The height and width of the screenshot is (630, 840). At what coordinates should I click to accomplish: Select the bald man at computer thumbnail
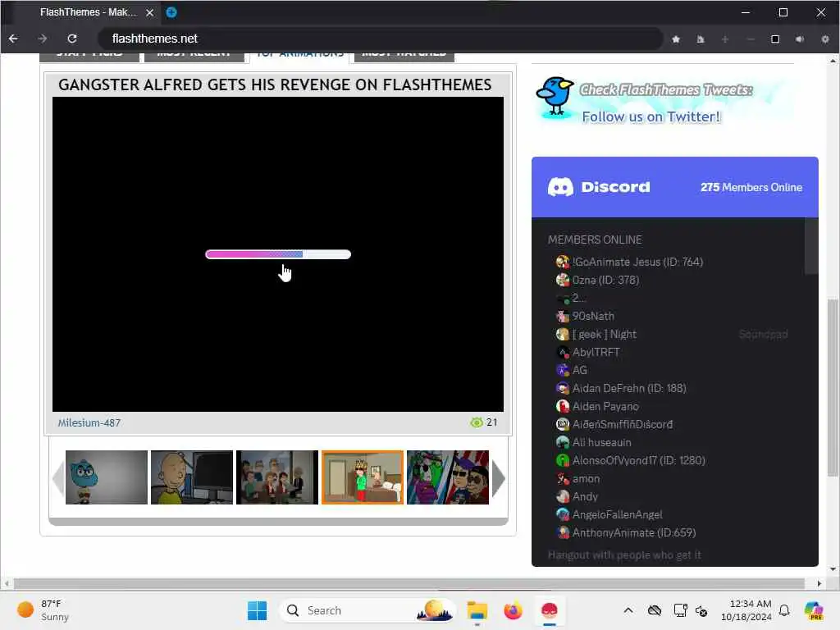192,477
